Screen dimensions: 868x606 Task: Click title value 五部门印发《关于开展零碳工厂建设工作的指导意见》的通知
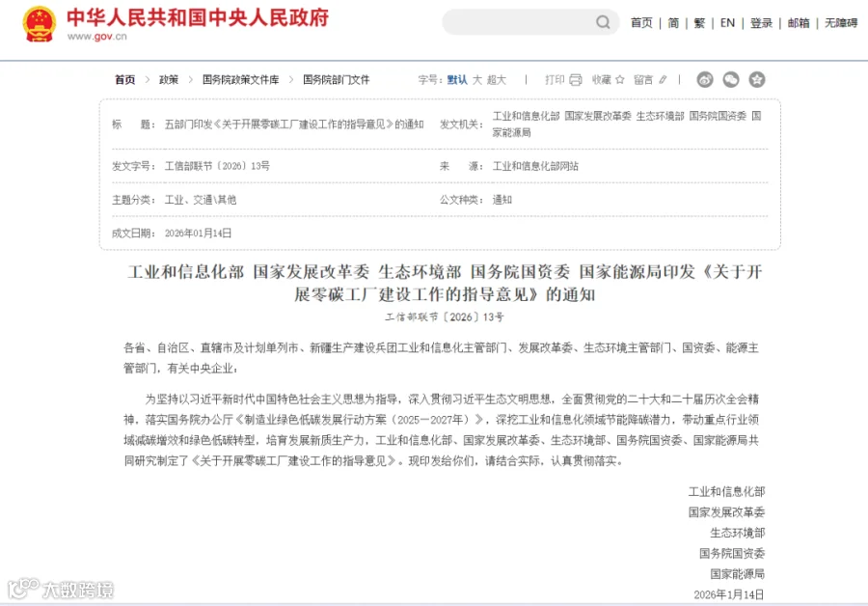click(x=294, y=124)
